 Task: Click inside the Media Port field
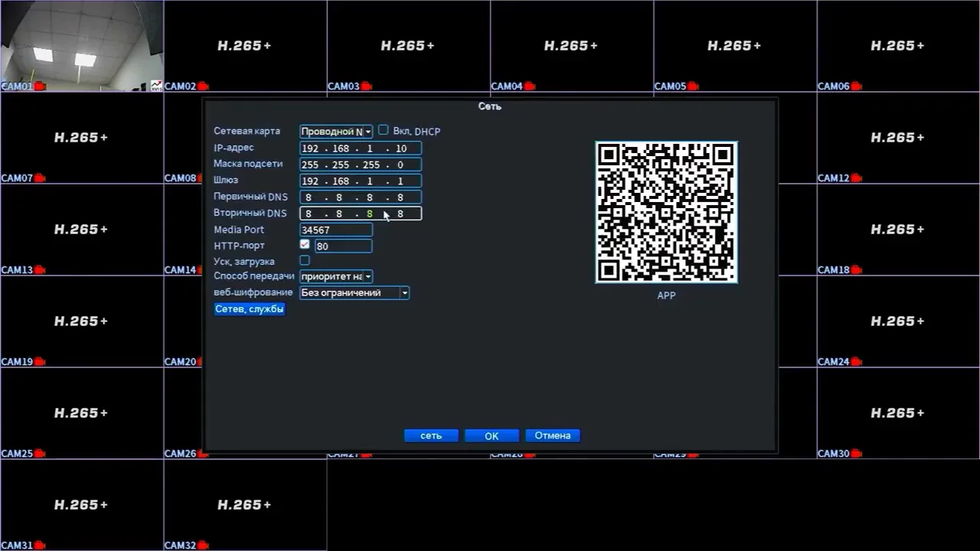(x=336, y=230)
